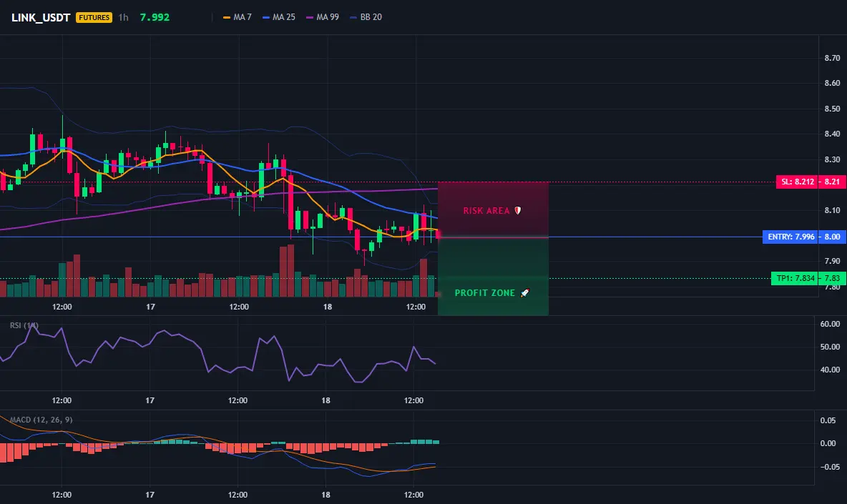Click the 8.30 price axis value
The image size is (847, 504).
click(x=832, y=159)
